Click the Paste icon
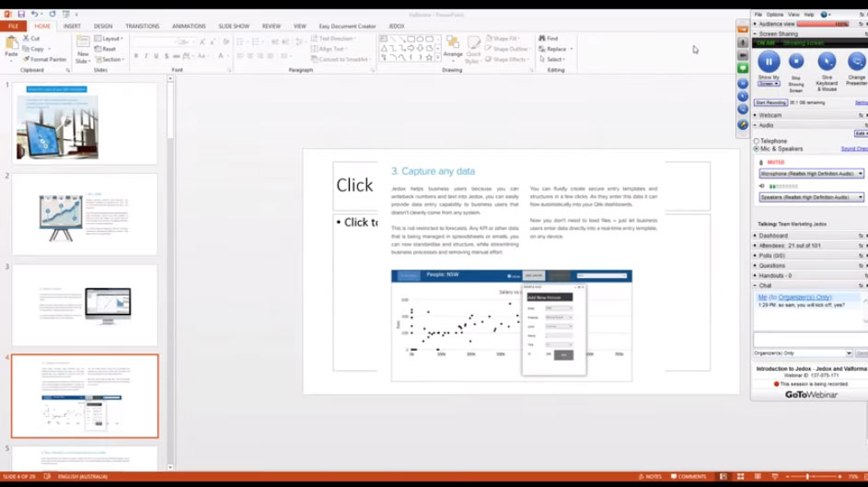Screen dimensions: 868x487 pos(11,46)
